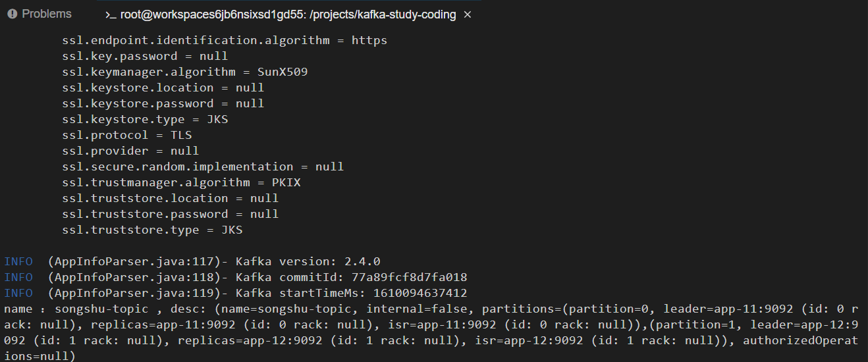Click the first blue INFO log label
Screen dimensions: 868x362
18,261
